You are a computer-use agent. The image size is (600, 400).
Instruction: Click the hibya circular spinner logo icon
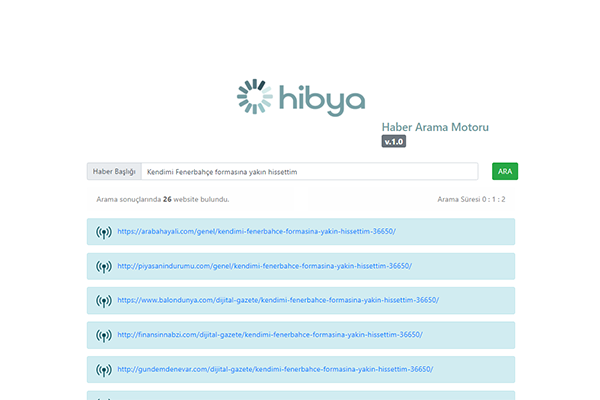tap(255, 97)
